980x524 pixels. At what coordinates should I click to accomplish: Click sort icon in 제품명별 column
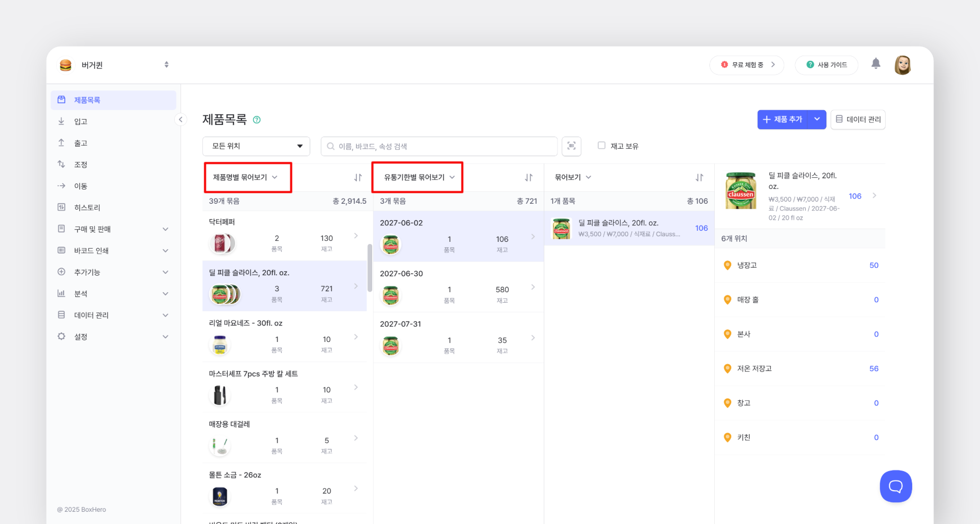358,178
